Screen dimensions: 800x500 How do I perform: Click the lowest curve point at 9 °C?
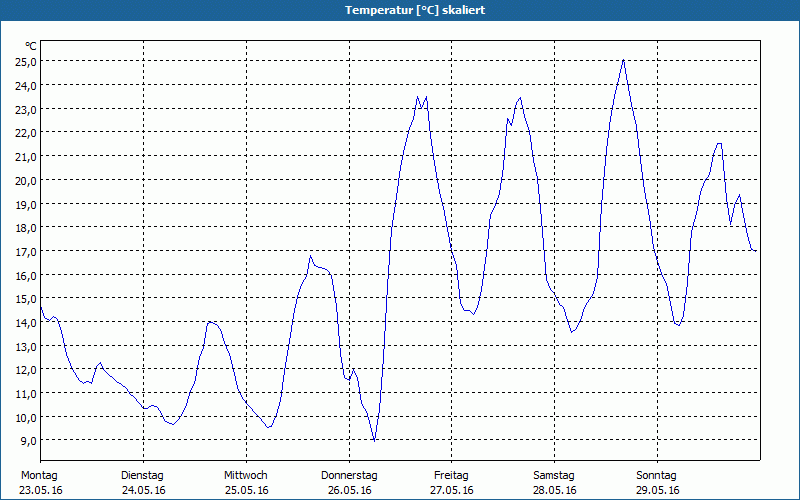pos(374,440)
